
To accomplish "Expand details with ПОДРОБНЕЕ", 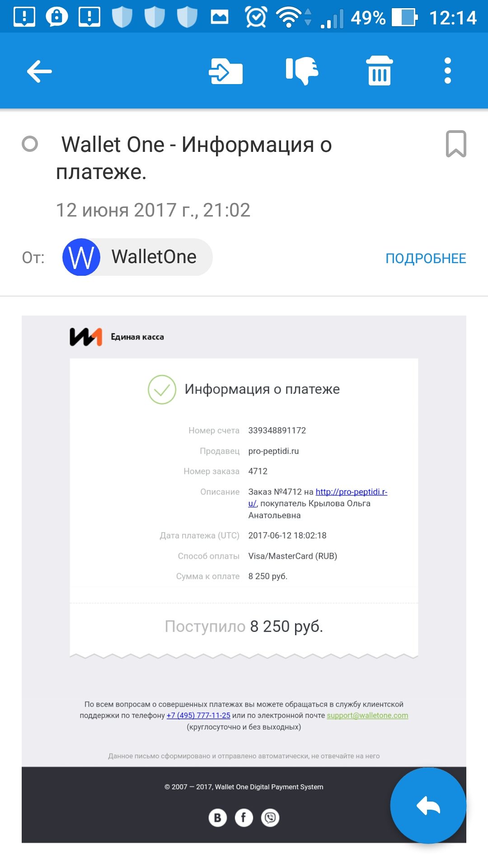I will pos(426,258).
